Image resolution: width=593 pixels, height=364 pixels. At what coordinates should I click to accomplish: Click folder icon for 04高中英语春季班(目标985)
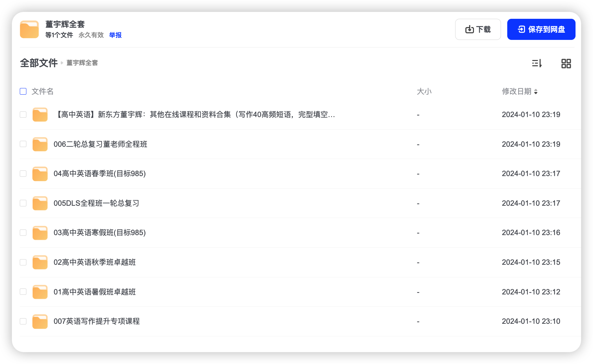40,174
